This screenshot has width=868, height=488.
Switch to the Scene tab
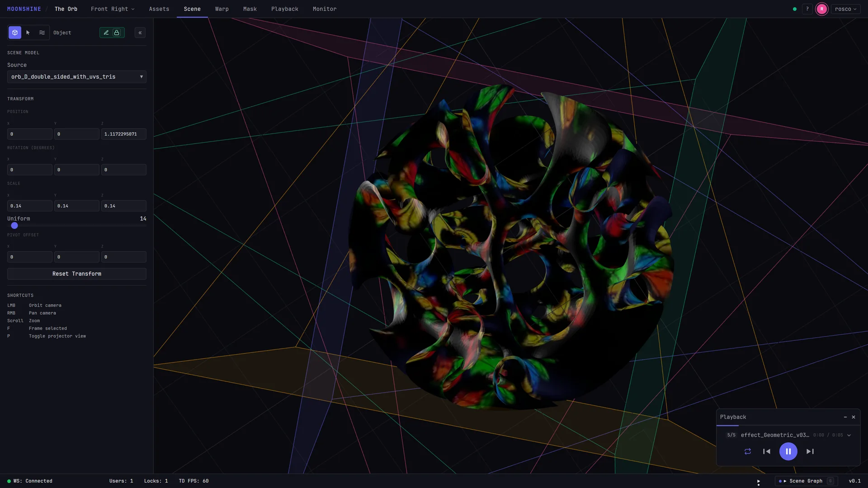[x=192, y=9]
